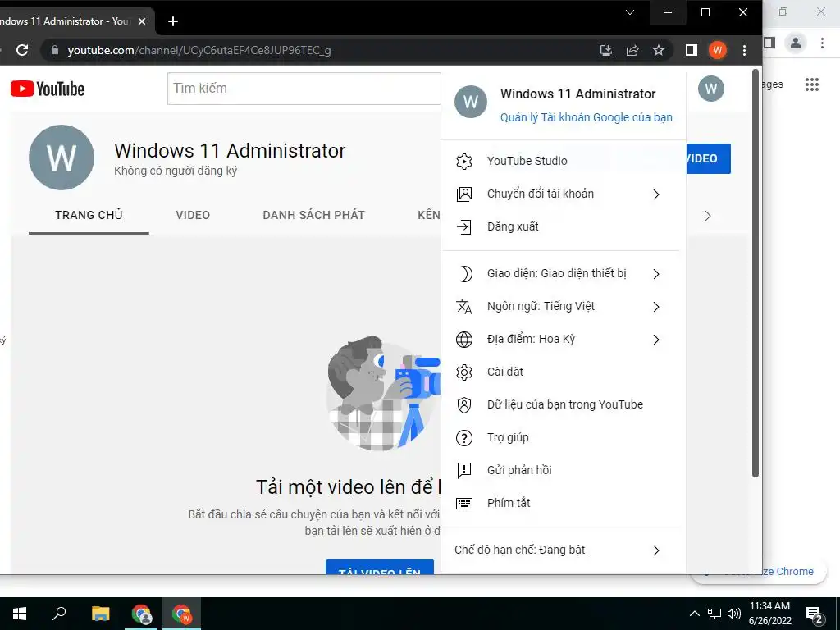Click the sign-out arrow icon
The width and height of the screenshot is (840, 630).
click(464, 226)
